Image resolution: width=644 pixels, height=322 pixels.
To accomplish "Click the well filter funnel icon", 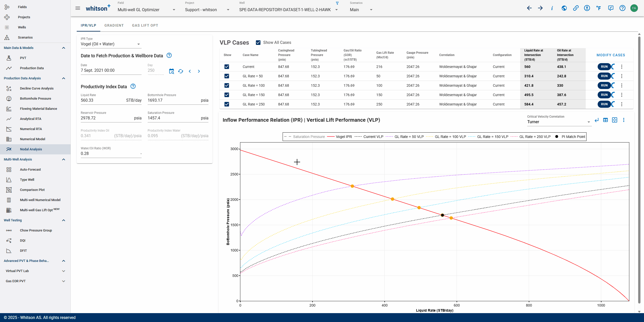I will tap(337, 3).
